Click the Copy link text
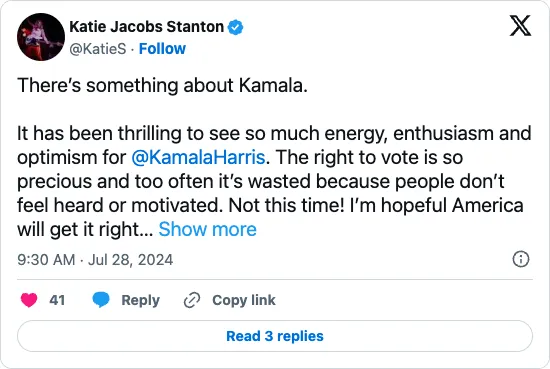550x369 pixels. point(244,300)
